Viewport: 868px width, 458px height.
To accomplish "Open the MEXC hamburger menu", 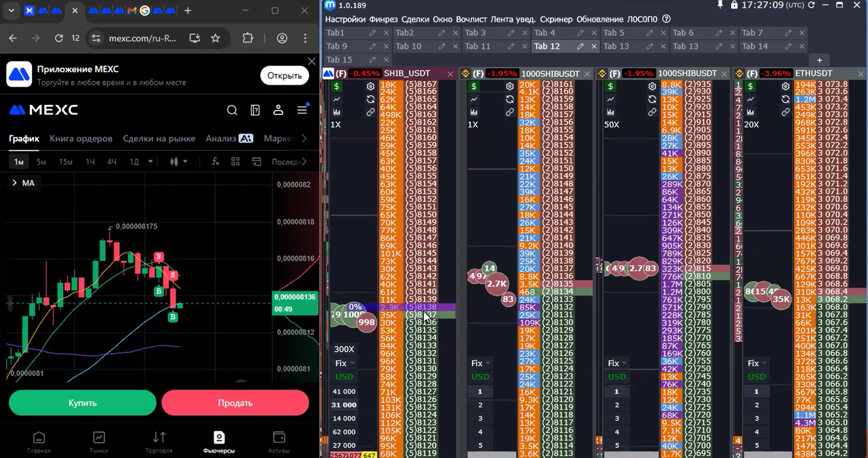I will click(302, 110).
